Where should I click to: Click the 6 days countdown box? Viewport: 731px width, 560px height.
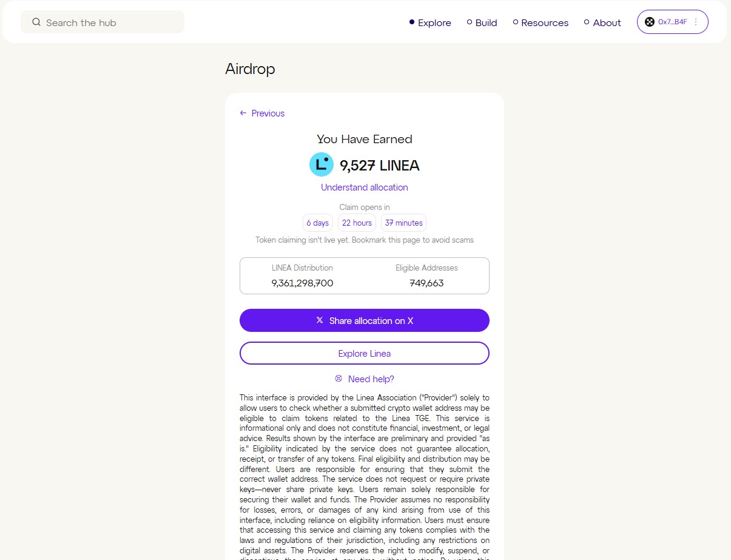point(318,223)
